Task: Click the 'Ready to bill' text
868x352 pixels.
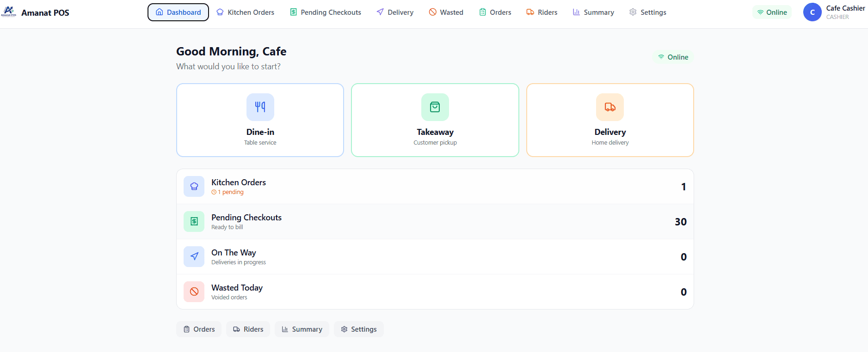Action: pyautogui.click(x=227, y=227)
